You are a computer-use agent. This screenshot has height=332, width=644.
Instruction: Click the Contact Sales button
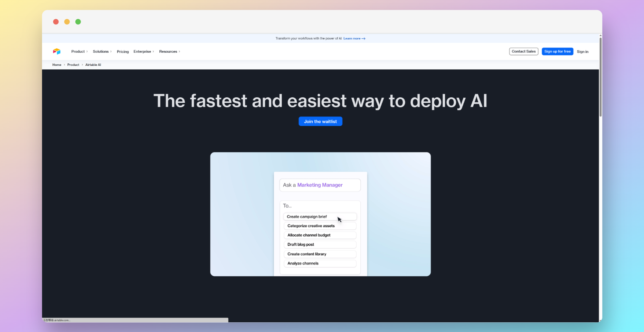point(524,51)
